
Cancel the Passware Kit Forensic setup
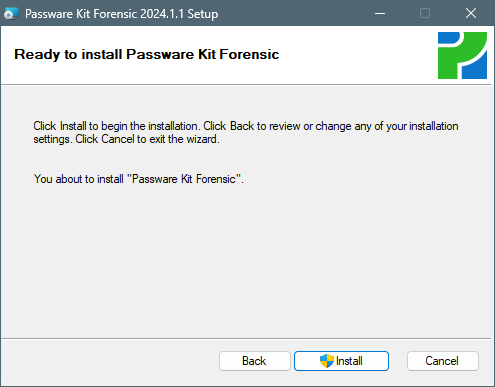click(443, 361)
